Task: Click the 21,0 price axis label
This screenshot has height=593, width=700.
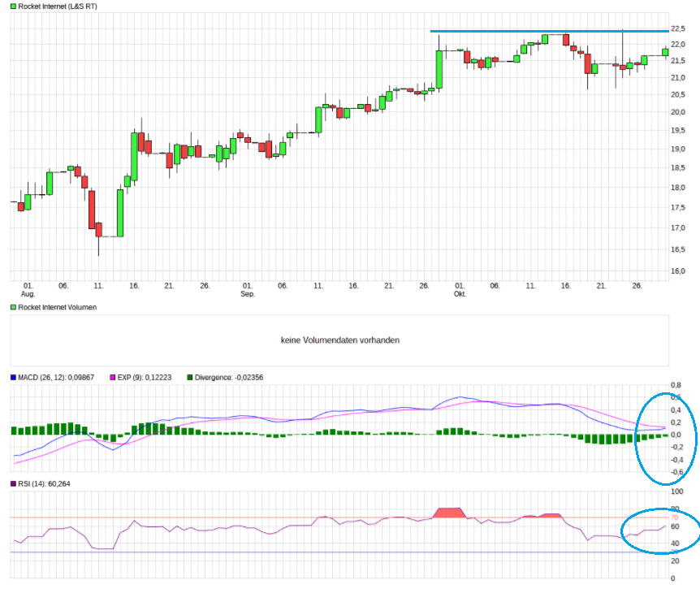Action: [678, 78]
